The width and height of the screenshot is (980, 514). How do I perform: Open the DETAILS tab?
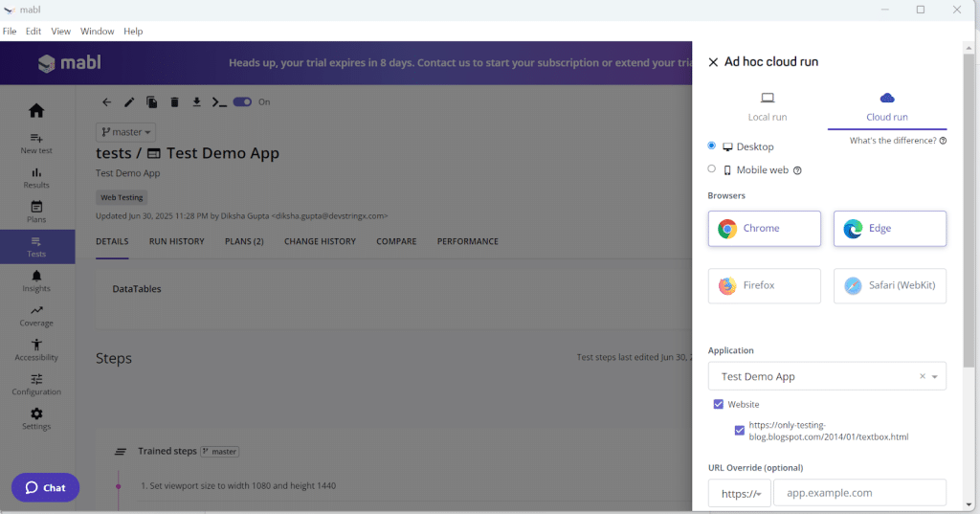click(x=112, y=241)
